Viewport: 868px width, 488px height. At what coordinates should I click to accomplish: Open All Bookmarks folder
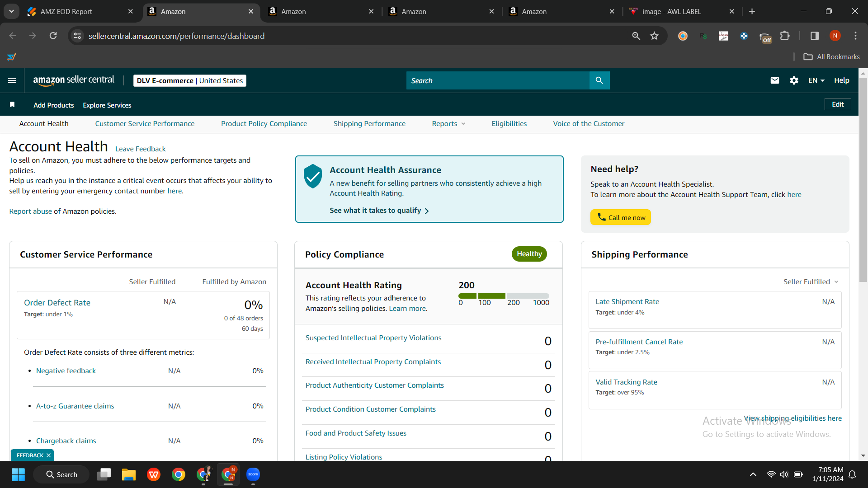pyautogui.click(x=831, y=57)
